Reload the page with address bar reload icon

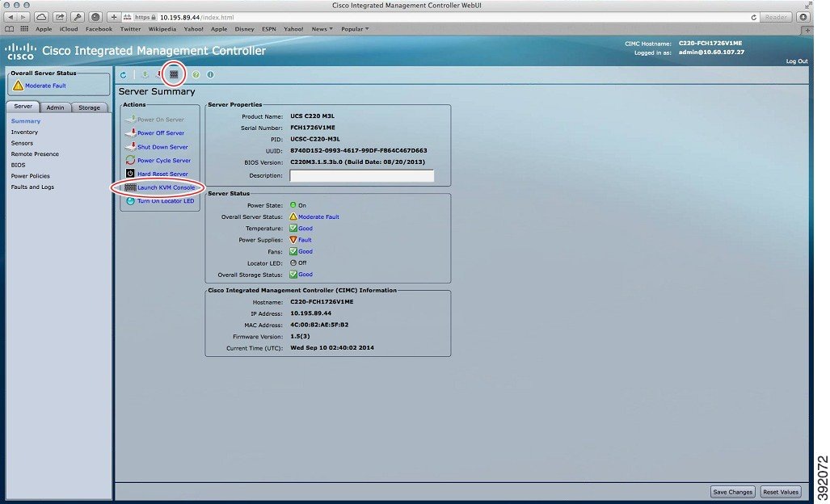coord(753,18)
